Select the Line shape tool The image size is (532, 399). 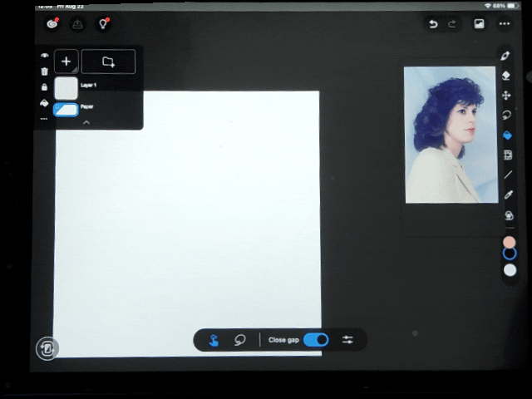(508, 175)
